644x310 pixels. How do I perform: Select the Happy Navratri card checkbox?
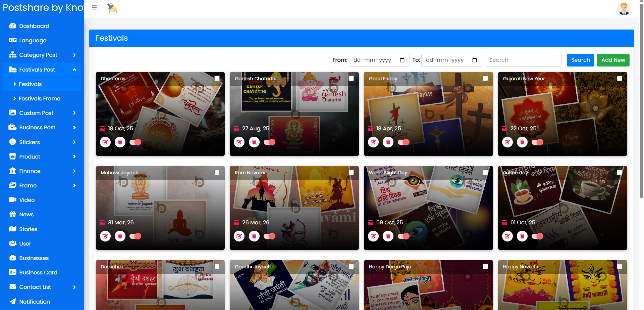tap(620, 266)
